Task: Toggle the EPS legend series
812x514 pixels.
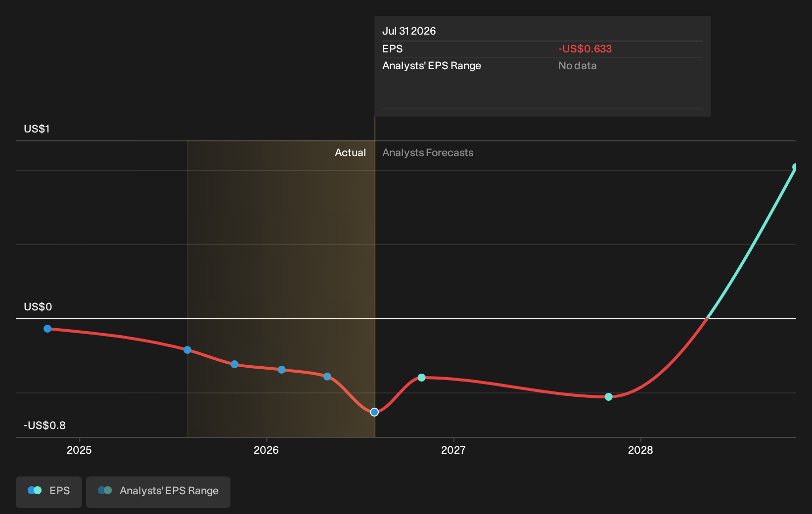Action: [x=49, y=492]
